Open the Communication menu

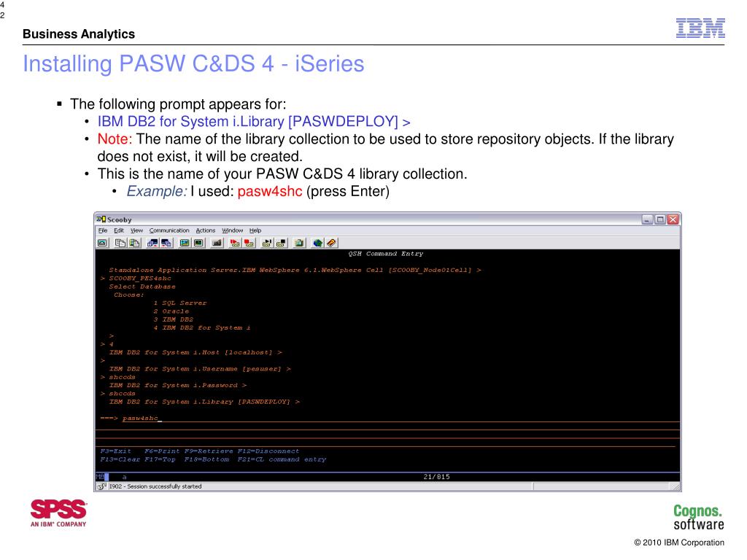(169, 230)
